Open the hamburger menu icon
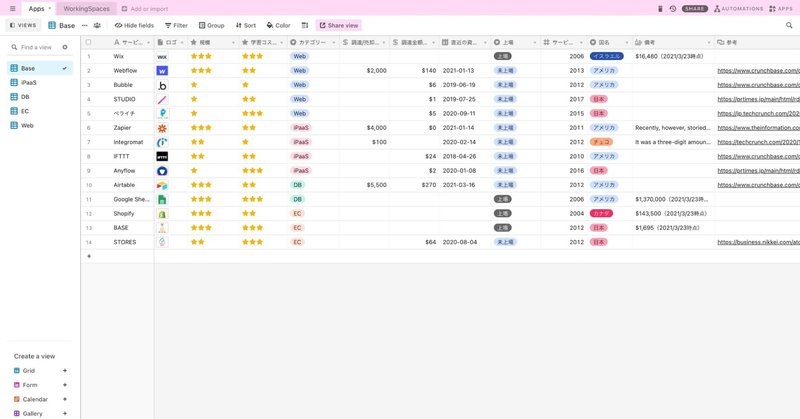This screenshot has height=419, width=800. [x=13, y=9]
